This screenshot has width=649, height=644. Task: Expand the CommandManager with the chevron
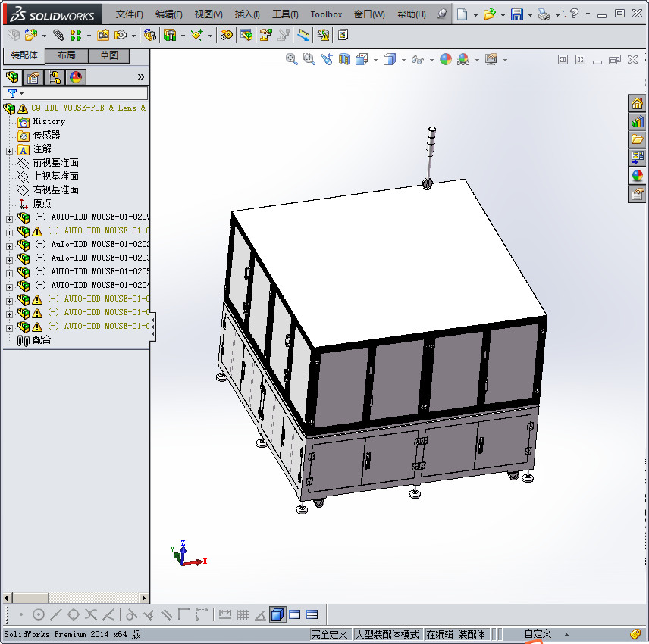[x=141, y=76]
